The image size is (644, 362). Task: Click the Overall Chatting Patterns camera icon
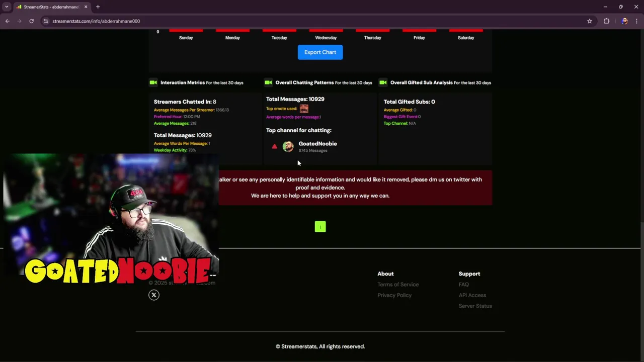[x=268, y=82]
